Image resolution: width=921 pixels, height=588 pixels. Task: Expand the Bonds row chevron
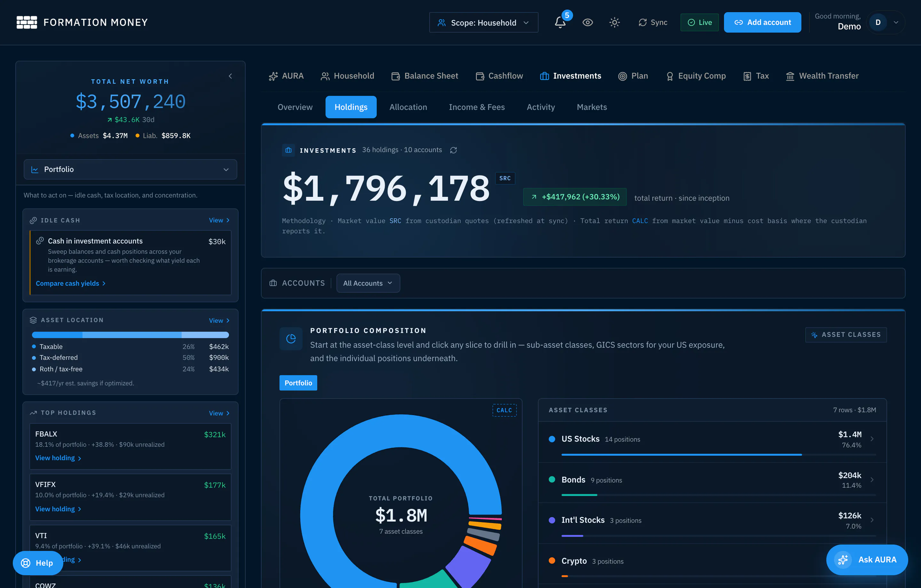872,480
